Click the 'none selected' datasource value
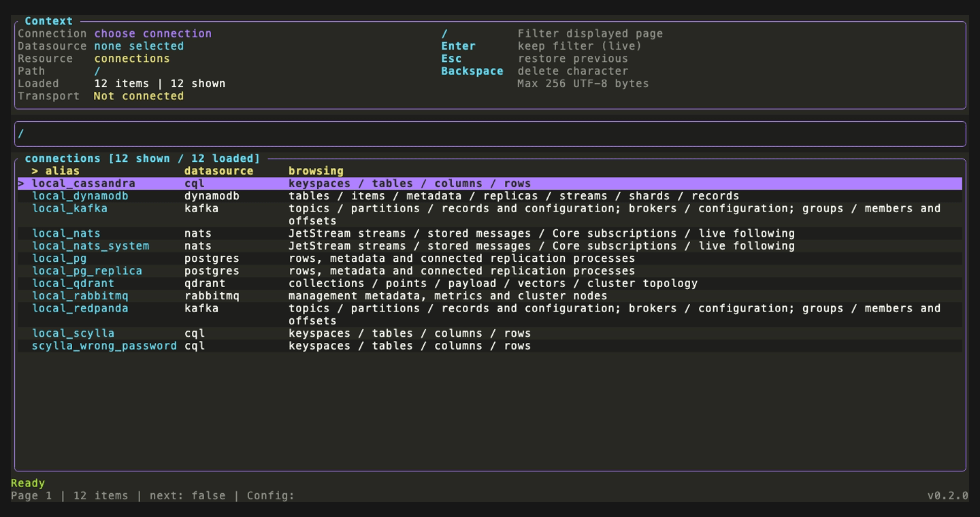The height and width of the screenshot is (517, 980). [139, 46]
